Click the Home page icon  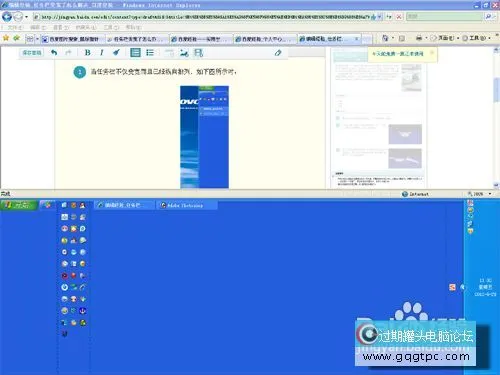(385, 38)
